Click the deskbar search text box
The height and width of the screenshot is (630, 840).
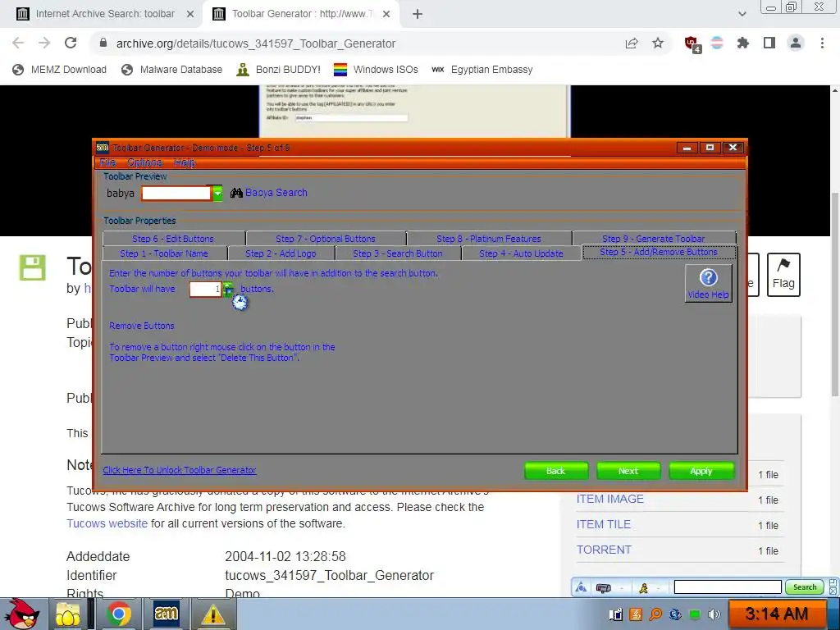(x=728, y=587)
